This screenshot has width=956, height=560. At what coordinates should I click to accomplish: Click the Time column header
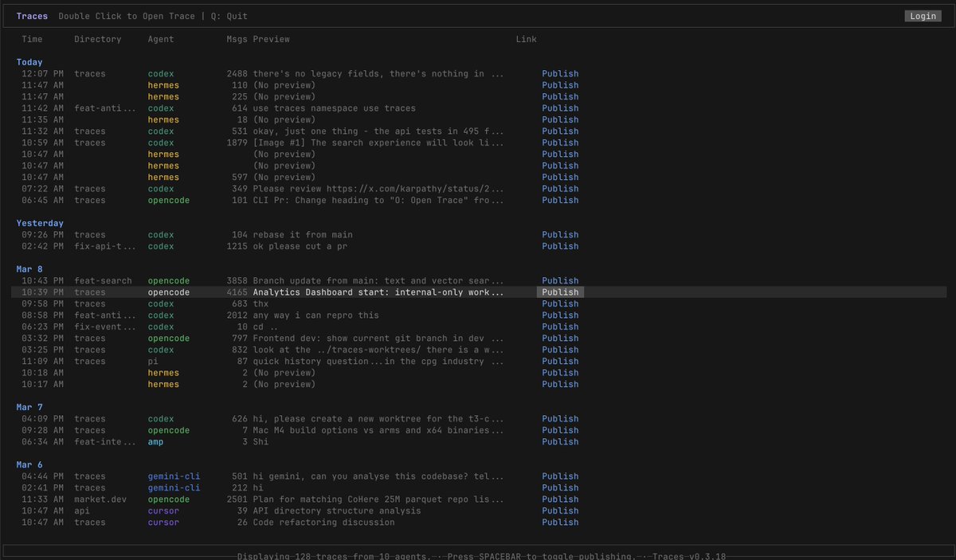tap(32, 39)
